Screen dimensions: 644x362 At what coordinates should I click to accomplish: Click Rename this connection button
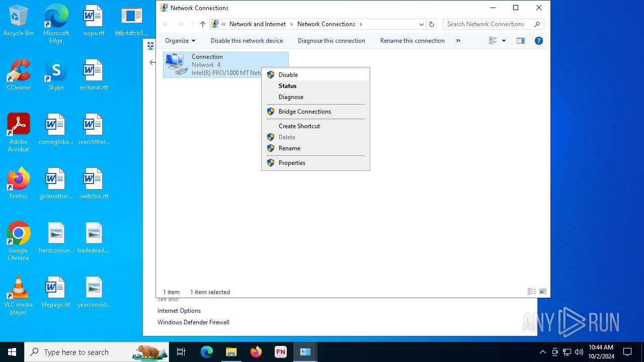[x=412, y=41]
